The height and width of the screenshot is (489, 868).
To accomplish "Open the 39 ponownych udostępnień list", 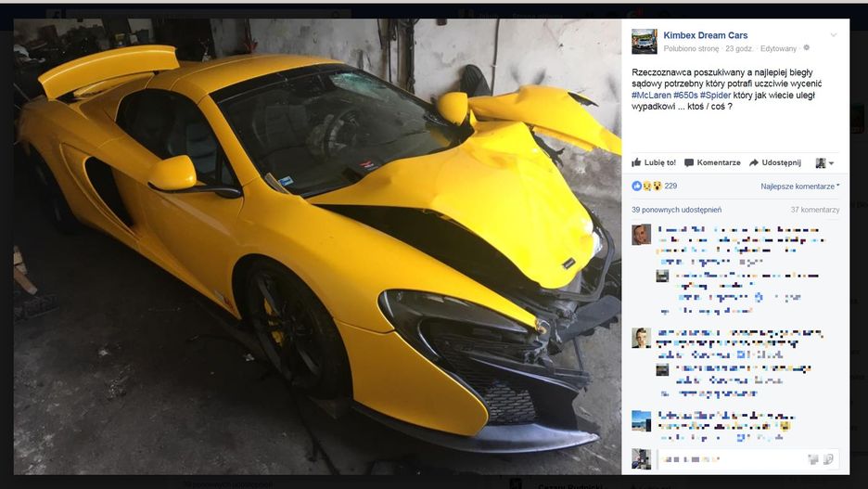I will (x=676, y=210).
